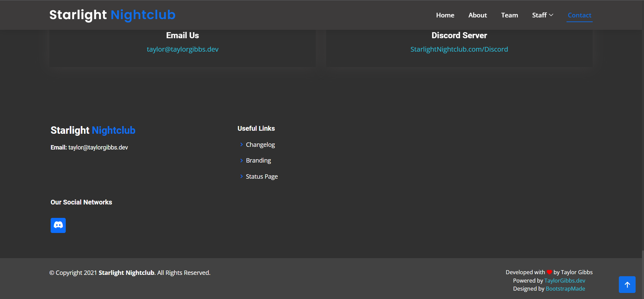Click the back-to-top arrow button
The image size is (644, 299).
(x=627, y=285)
